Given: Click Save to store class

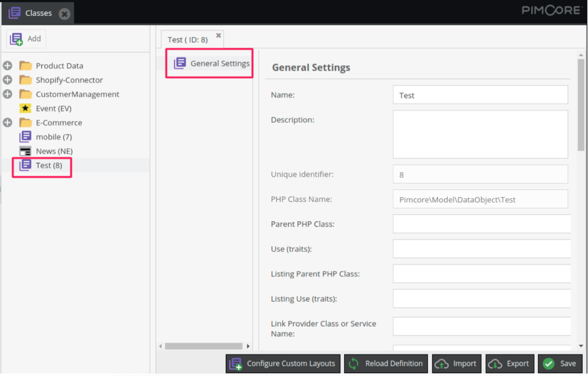Looking at the screenshot, I should pyautogui.click(x=560, y=364).
